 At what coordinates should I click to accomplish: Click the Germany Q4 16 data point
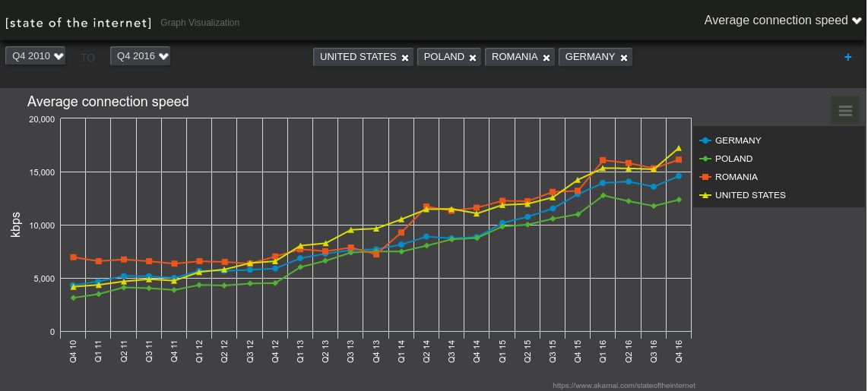(678, 176)
